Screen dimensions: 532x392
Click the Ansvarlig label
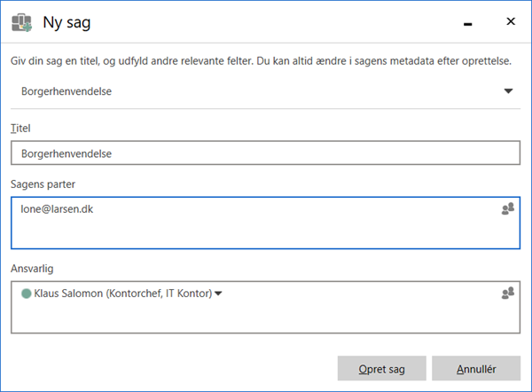[32, 269]
